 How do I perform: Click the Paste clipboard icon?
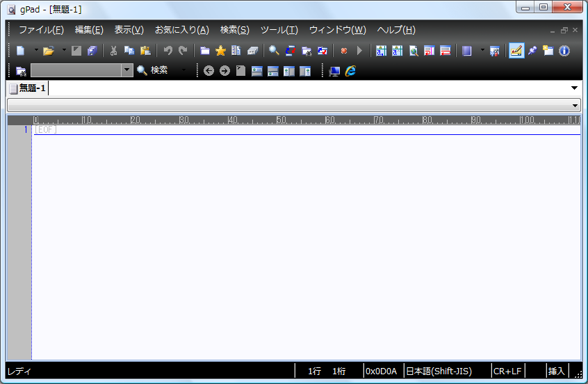[145, 51]
